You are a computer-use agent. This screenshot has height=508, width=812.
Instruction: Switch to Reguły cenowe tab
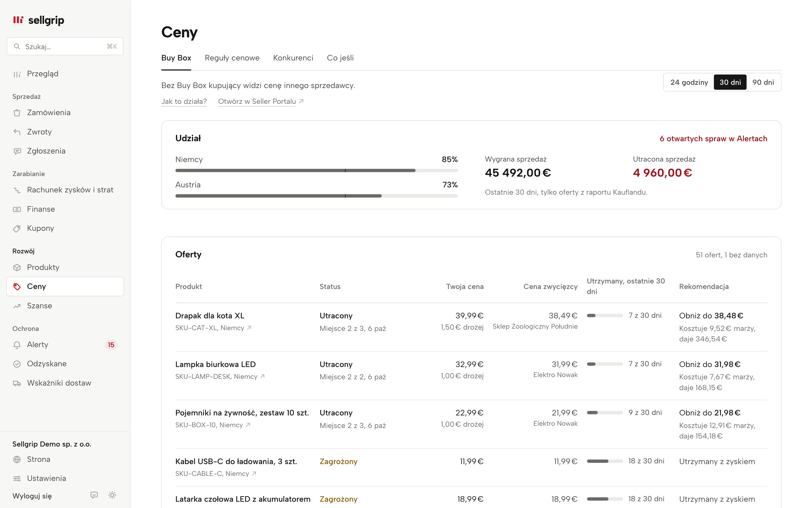point(232,58)
